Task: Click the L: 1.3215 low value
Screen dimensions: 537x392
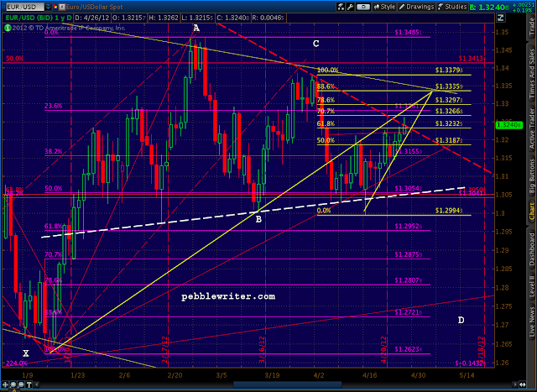Action: point(199,18)
